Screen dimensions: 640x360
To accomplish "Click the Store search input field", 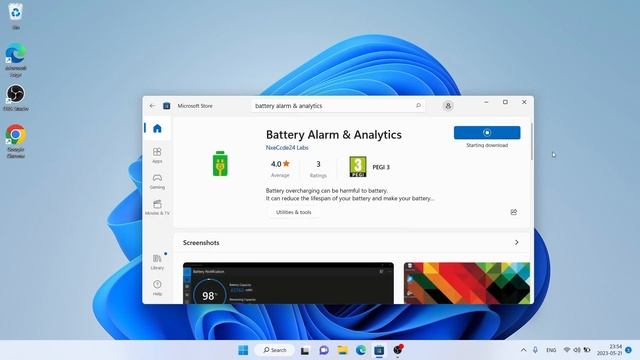I will pos(338,106).
